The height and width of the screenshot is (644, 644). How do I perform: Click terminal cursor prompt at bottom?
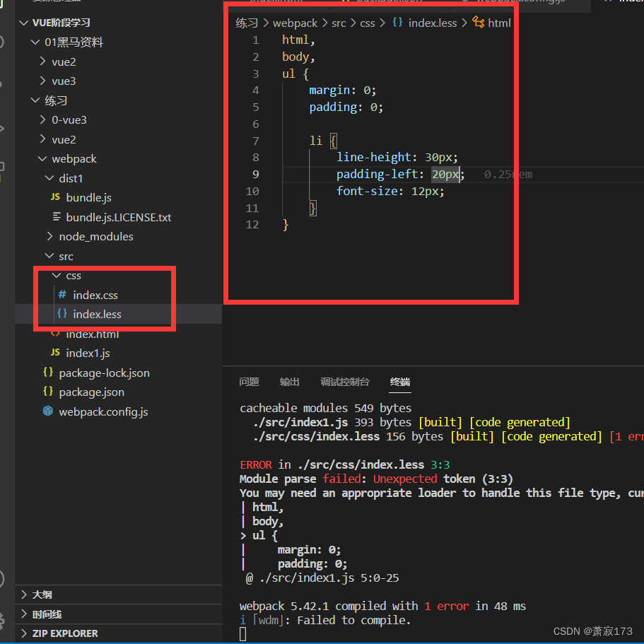(242, 634)
